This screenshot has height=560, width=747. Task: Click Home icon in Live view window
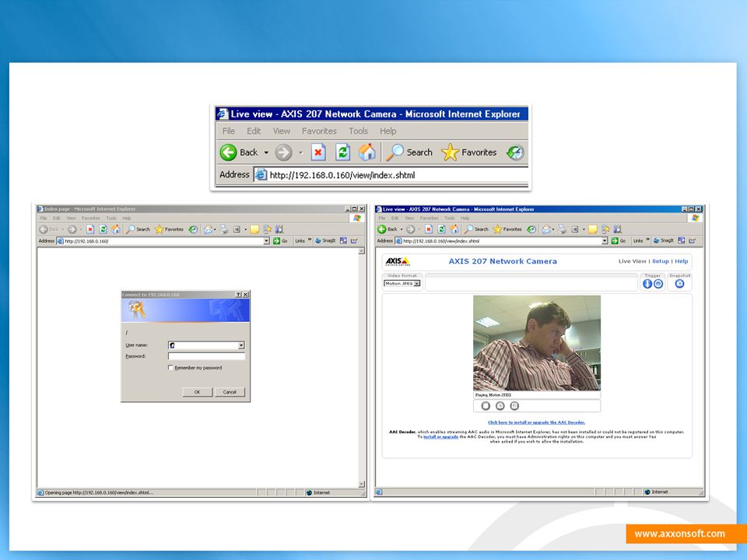tap(454, 229)
